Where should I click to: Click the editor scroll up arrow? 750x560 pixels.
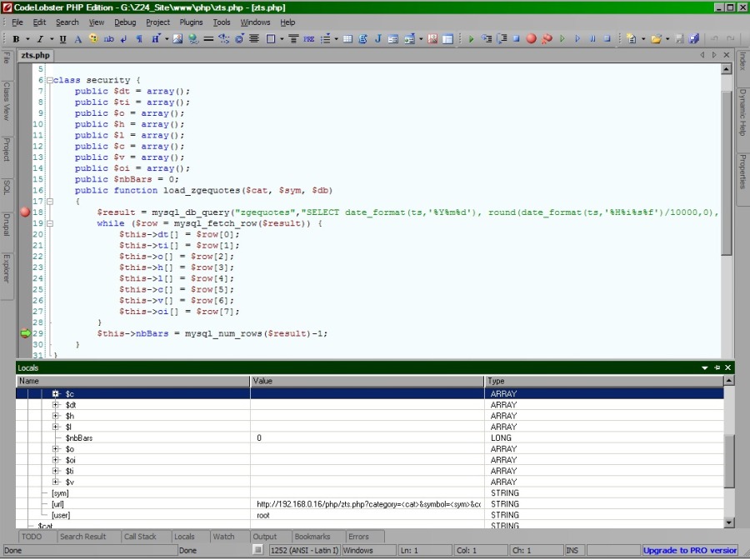click(x=726, y=69)
